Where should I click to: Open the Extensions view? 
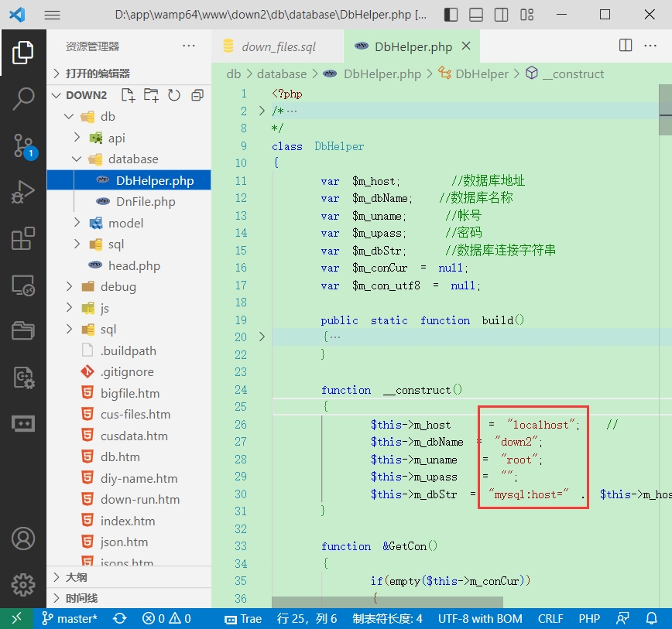23,238
